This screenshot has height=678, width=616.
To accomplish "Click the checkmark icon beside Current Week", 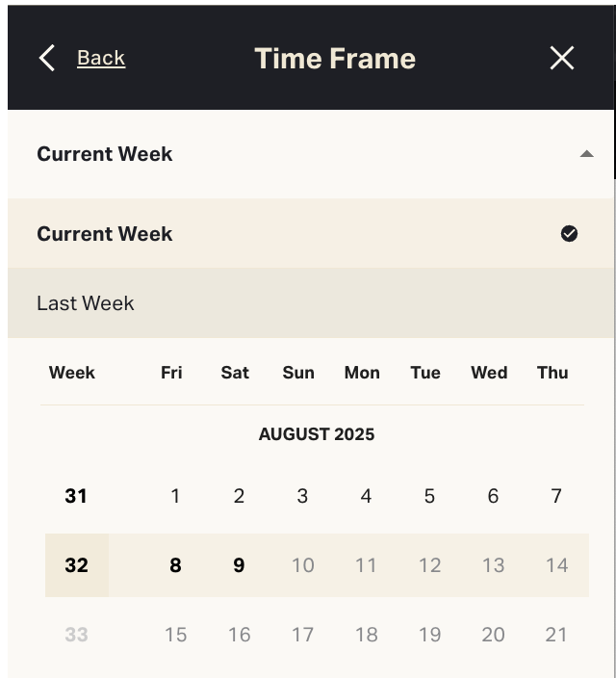I will [569, 234].
